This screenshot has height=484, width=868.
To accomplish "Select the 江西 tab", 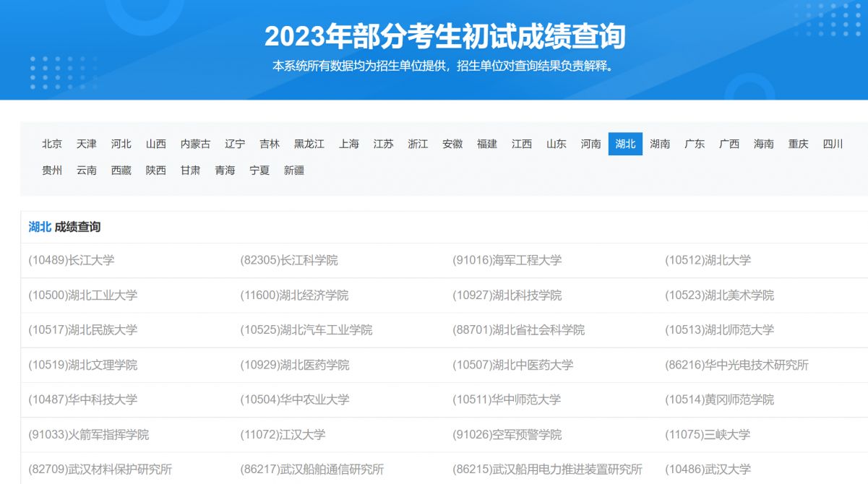I will (x=522, y=144).
